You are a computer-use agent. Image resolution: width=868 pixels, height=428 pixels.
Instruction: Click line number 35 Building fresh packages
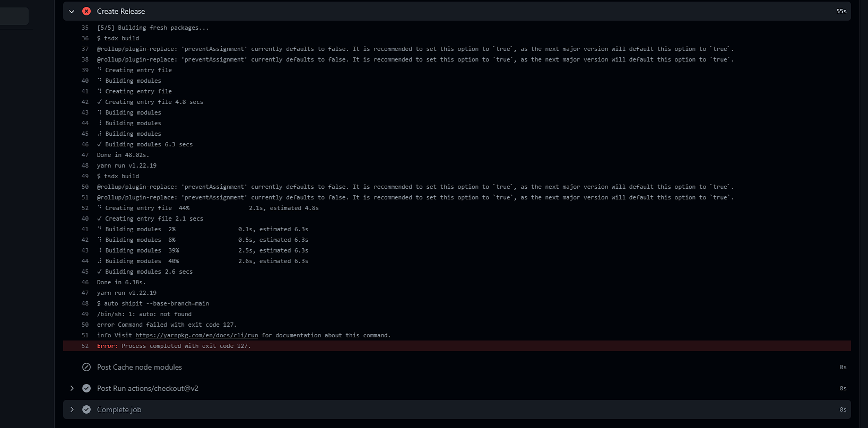[x=85, y=28]
